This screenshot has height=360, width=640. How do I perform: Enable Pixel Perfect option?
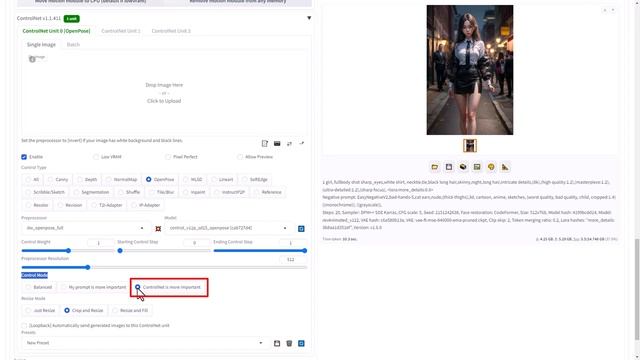coord(168,157)
